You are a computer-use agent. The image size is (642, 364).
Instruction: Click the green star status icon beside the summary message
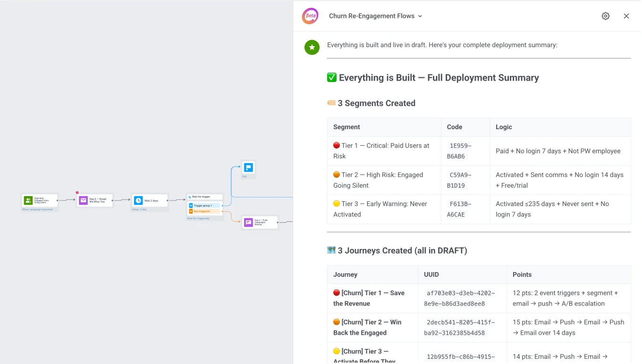click(312, 47)
